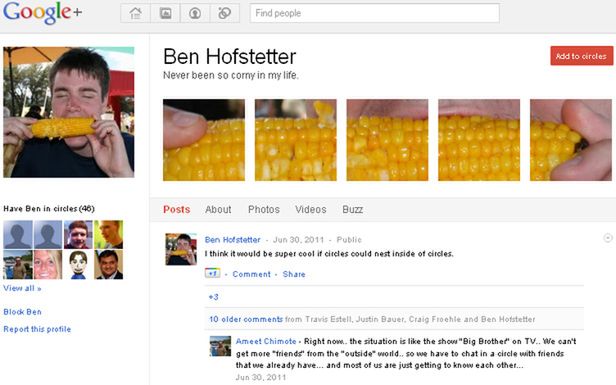Viewport: 616px width, 385px height.
Task: Click red-haired man avatar in circles
Action: (x=78, y=235)
